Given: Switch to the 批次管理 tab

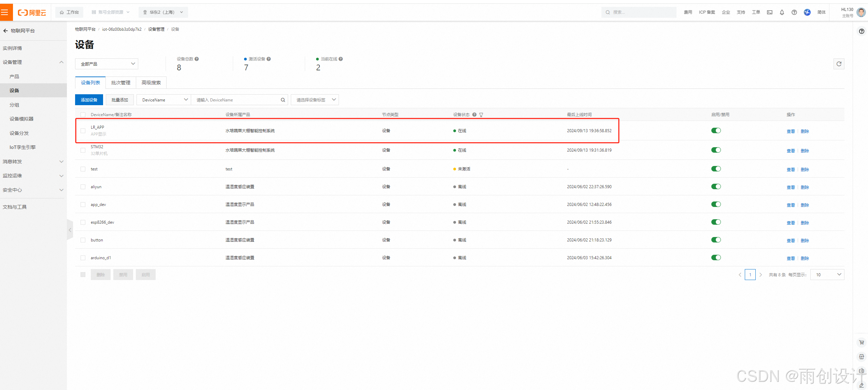Looking at the screenshot, I should pos(121,83).
